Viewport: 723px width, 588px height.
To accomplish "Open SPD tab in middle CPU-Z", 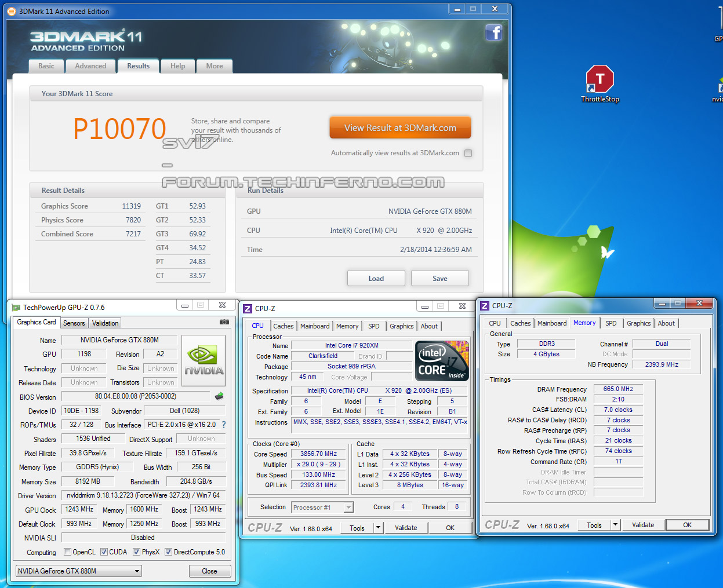I will click(x=374, y=326).
